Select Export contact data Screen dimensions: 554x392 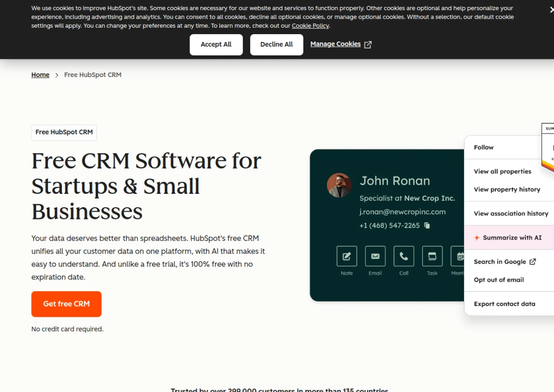(504, 304)
